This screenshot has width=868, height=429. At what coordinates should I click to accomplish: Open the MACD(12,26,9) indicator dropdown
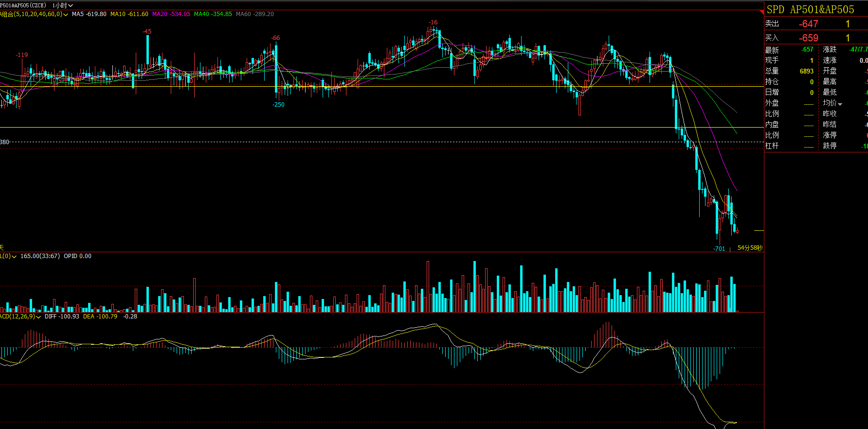coord(38,317)
